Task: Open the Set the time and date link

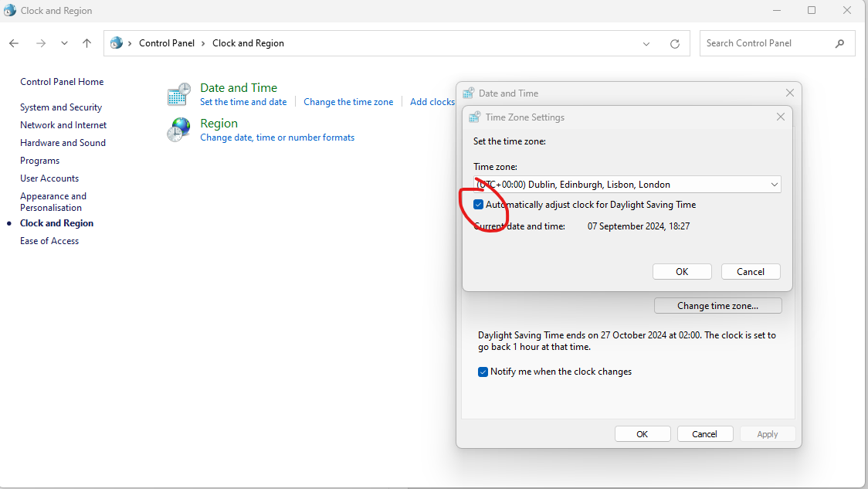Action: pos(243,101)
